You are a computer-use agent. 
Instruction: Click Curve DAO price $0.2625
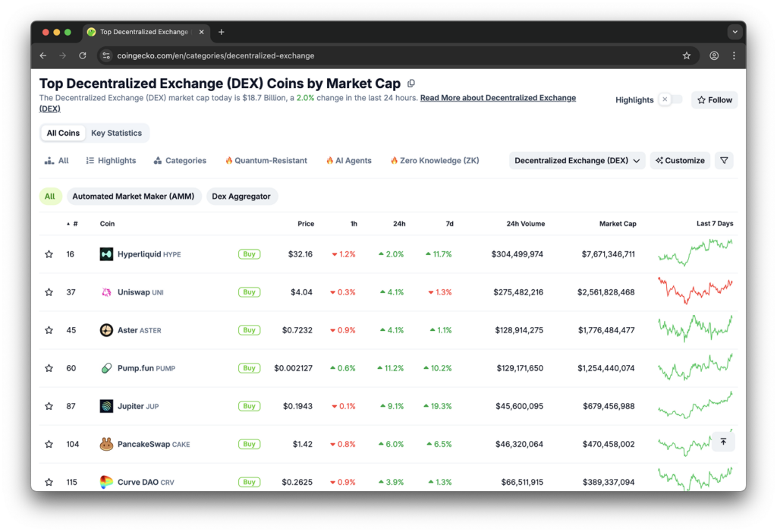(297, 482)
